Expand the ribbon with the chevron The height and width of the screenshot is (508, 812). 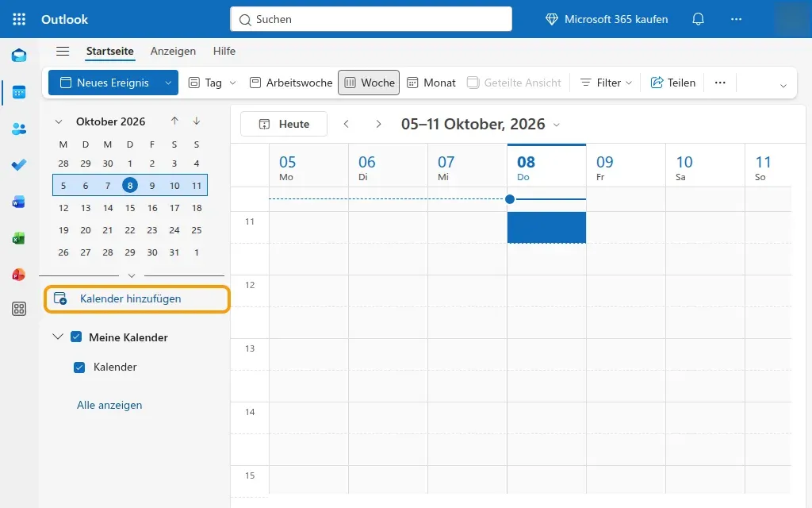pyautogui.click(x=783, y=86)
